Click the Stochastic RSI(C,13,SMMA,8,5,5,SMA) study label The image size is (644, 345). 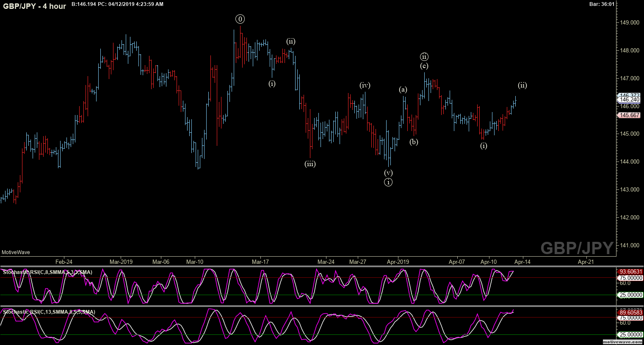point(49,312)
